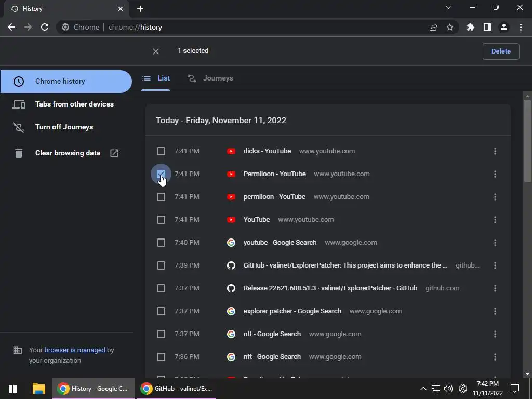
Task: Click the scrollbar down arrow
Action: coord(527,374)
